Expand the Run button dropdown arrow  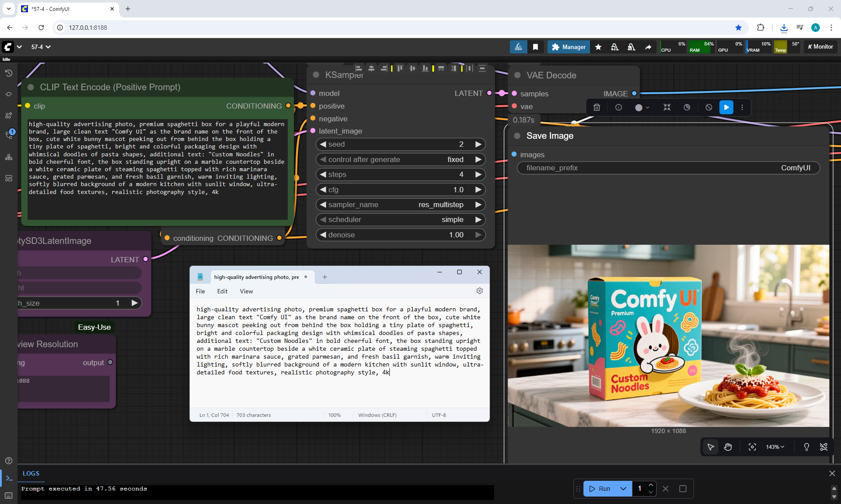coord(623,489)
